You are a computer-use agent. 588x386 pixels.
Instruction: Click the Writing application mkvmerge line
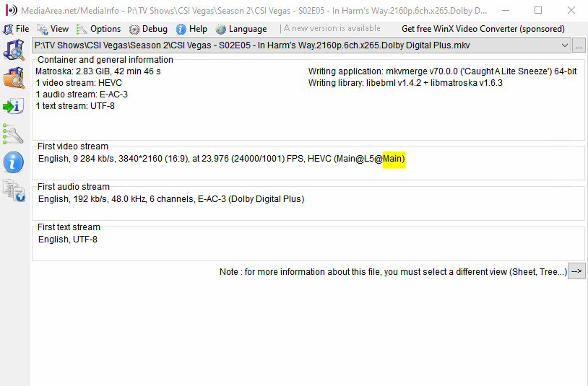(443, 71)
